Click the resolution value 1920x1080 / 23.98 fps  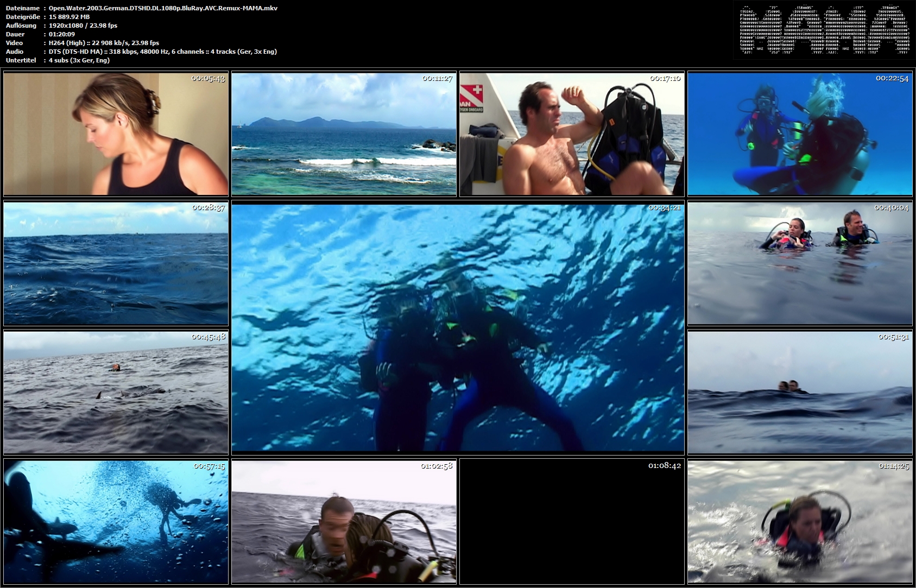click(x=83, y=26)
